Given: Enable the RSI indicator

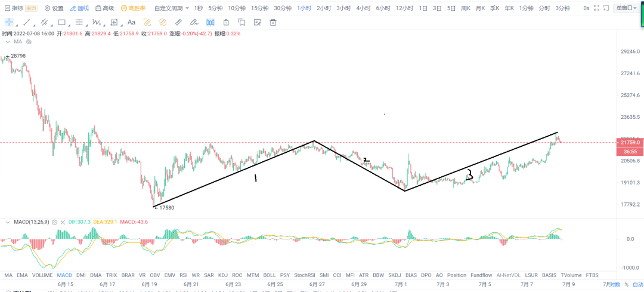Looking at the screenshot, I should point(184,275).
